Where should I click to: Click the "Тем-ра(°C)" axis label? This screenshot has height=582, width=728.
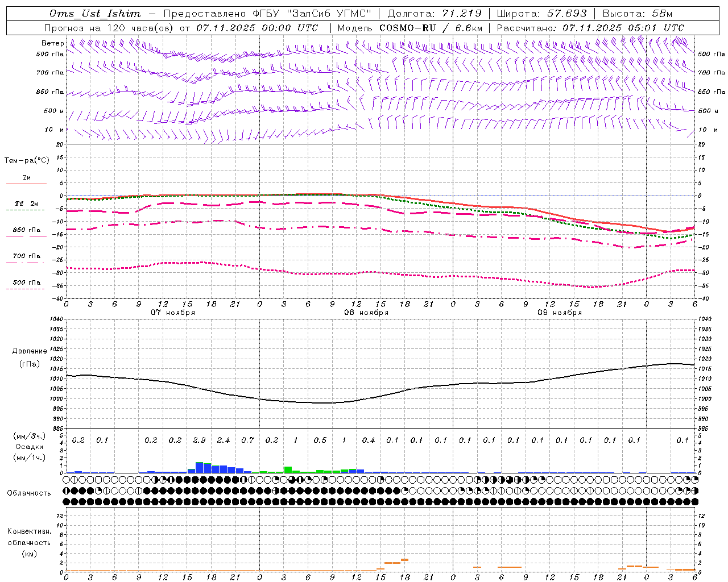(27, 161)
